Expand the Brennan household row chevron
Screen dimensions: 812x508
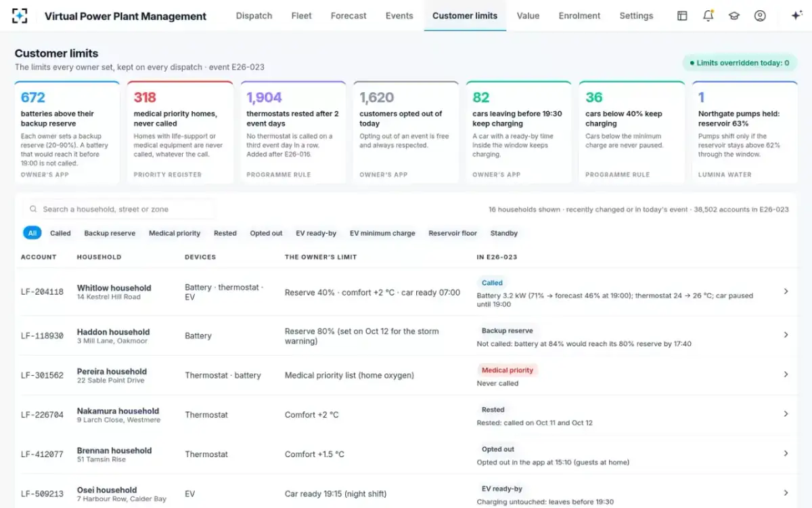pos(786,453)
